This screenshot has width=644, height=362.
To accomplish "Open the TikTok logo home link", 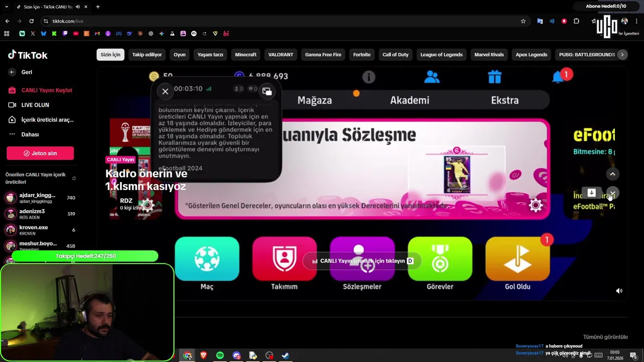I will coord(28,55).
